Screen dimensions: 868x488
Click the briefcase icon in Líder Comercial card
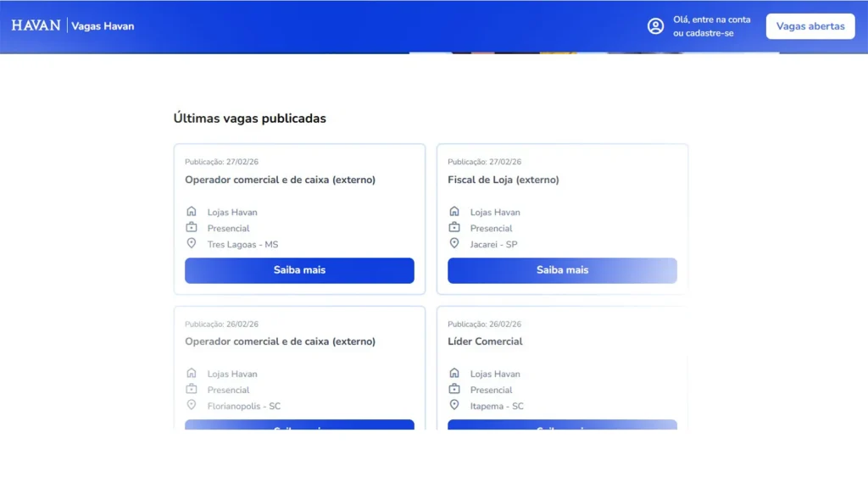(x=454, y=390)
